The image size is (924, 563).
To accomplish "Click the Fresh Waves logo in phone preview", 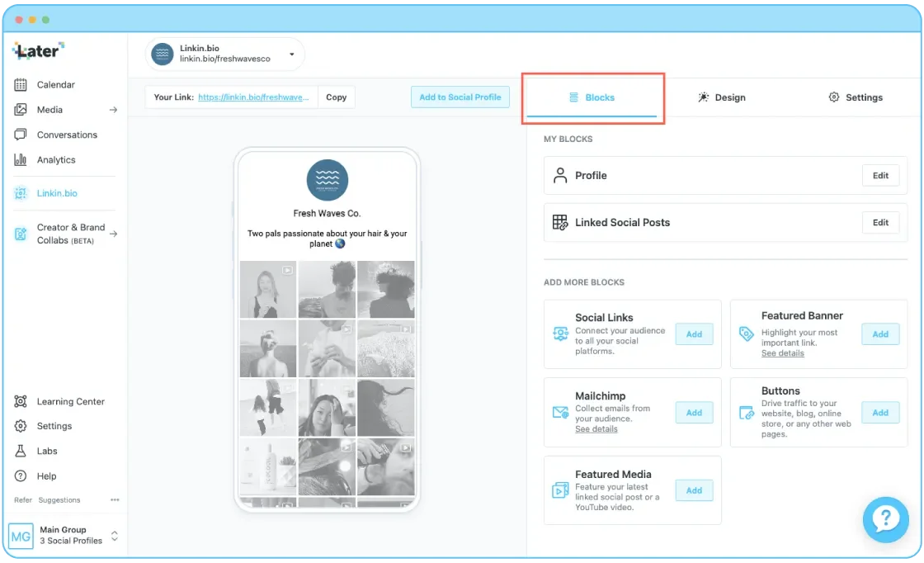I will pos(328,180).
